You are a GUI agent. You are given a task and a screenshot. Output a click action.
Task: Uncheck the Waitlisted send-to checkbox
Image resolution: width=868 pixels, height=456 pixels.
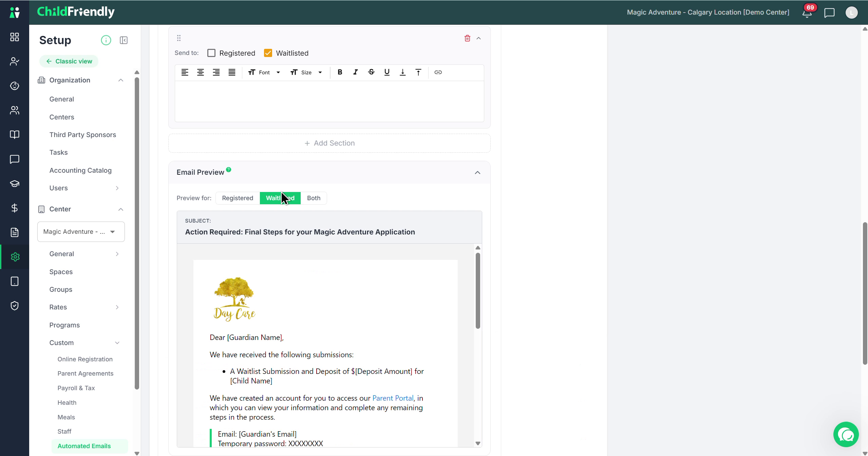click(268, 53)
